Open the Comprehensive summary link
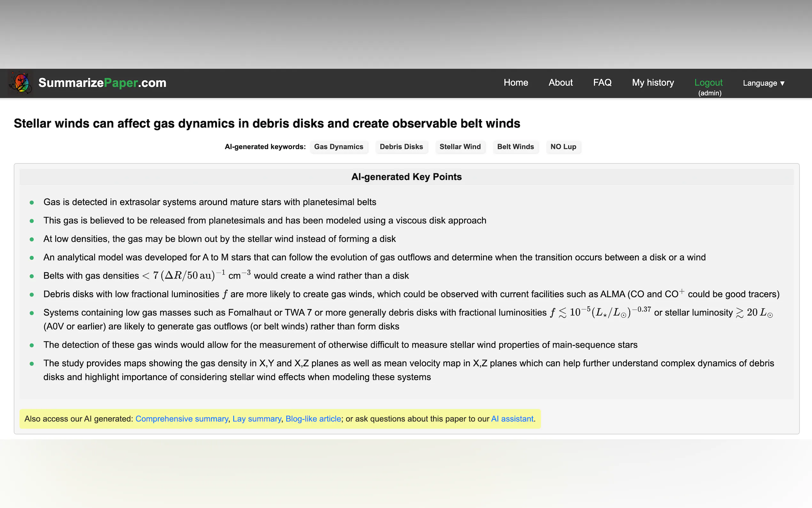Image resolution: width=812 pixels, height=508 pixels. 182,419
